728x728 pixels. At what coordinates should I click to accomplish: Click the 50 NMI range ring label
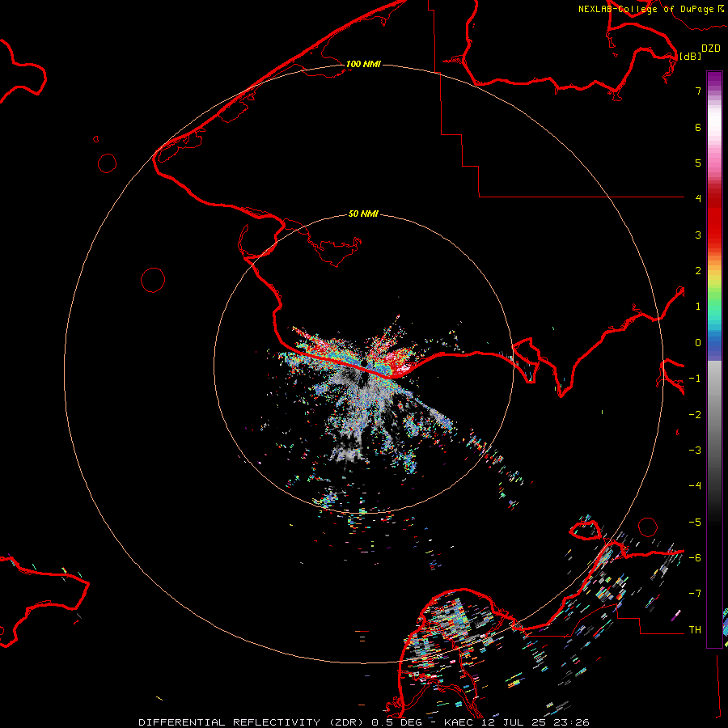pyautogui.click(x=363, y=214)
